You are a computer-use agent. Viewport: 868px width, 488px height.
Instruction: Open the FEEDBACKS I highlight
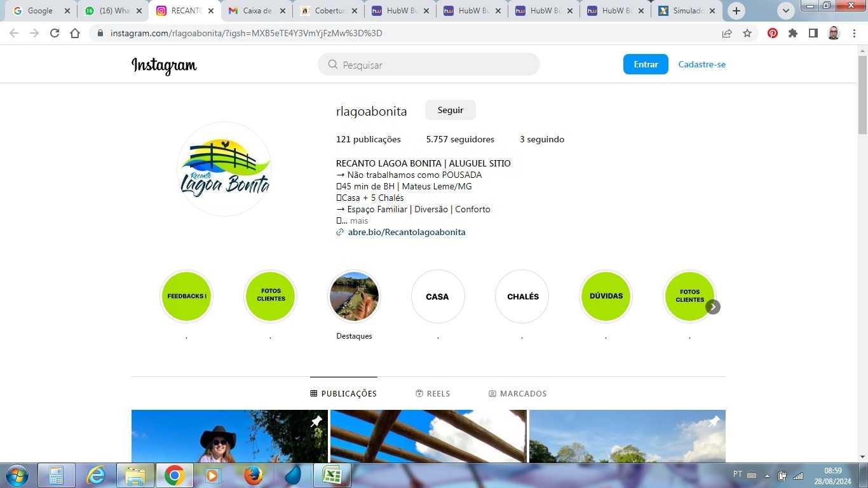(186, 296)
